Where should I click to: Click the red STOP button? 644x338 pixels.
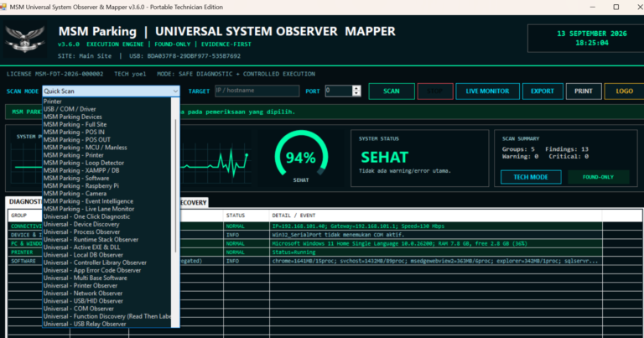[435, 91]
